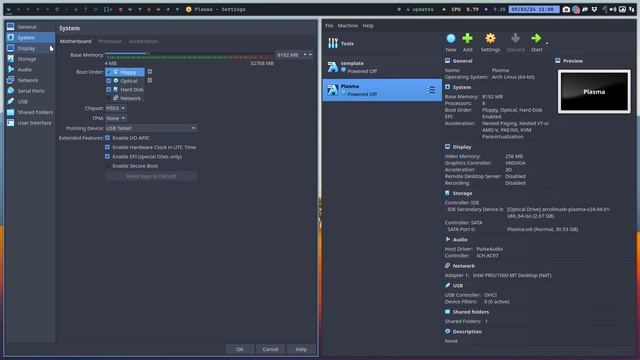This screenshot has width=640, height=360.
Task: Open Pointing Device dropdown
Action: click(x=151, y=128)
